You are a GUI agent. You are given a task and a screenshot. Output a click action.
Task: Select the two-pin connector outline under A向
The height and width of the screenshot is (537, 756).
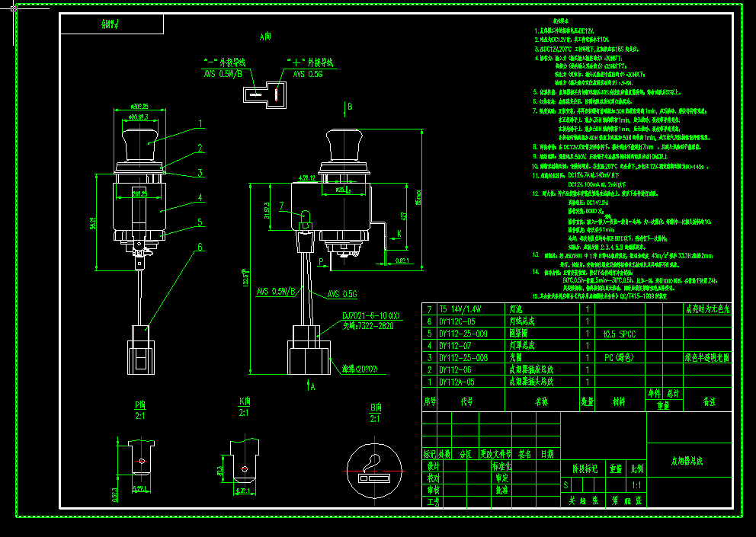pyautogui.click(x=264, y=94)
